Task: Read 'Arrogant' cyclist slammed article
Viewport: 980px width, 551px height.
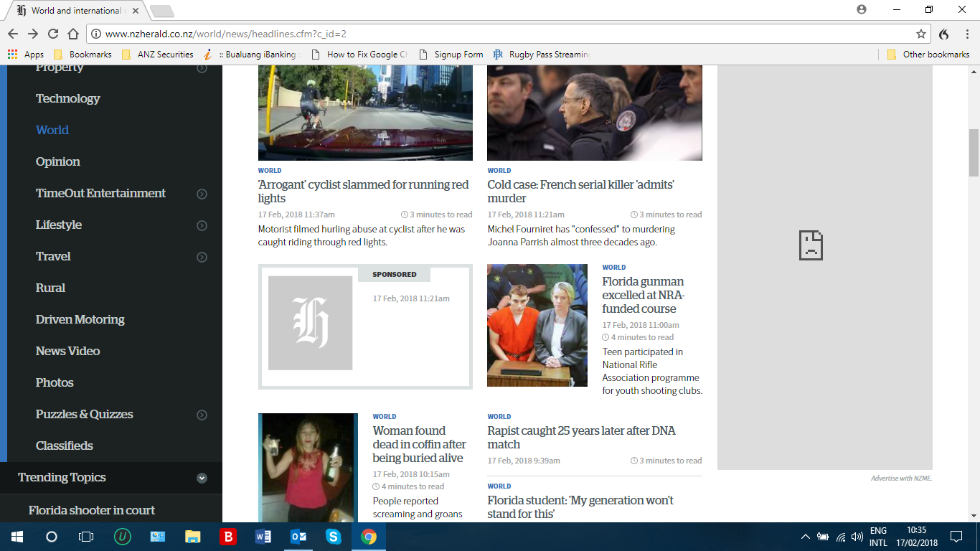Action: coord(363,192)
